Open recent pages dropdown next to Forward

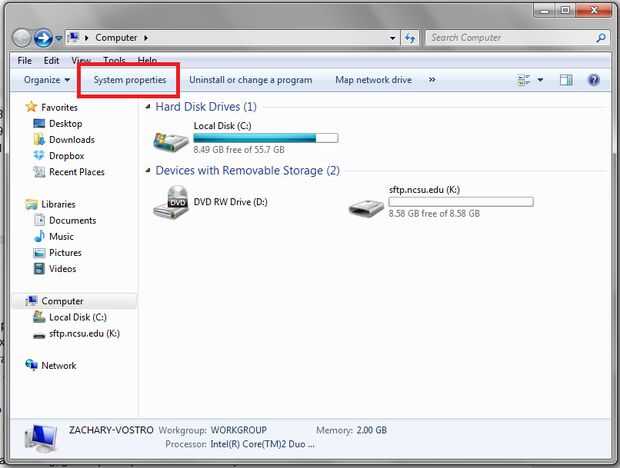tap(59, 38)
